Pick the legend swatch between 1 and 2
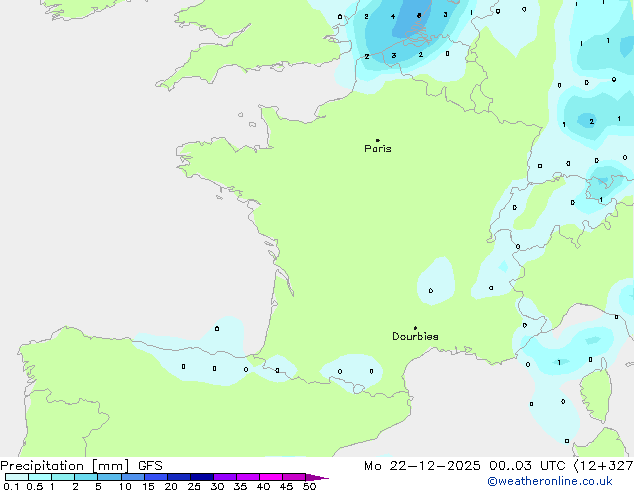This screenshot has height=490, width=634. pyautogui.click(x=63, y=477)
